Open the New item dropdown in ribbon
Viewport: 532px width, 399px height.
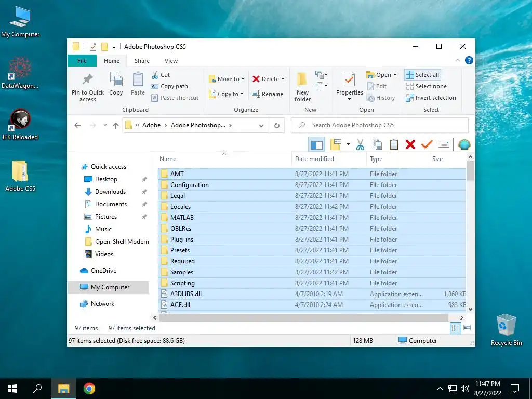(321, 75)
